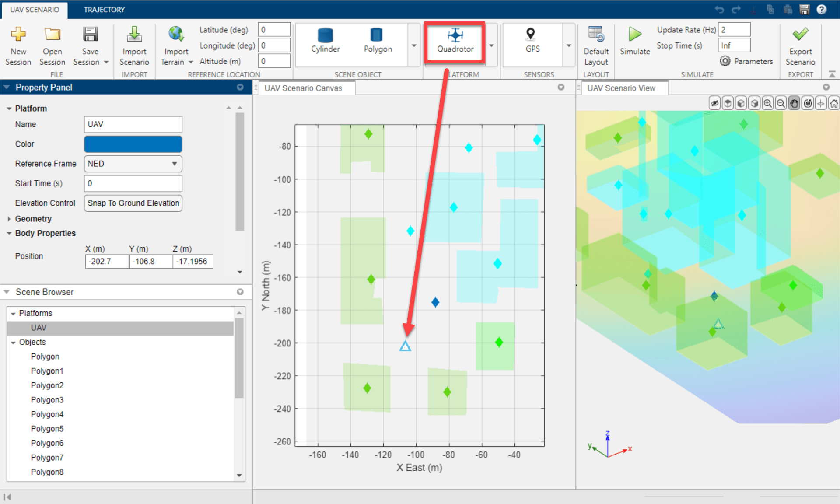Select the UAV Scenario Canvas tab
Image resolution: width=840 pixels, height=504 pixels.
coord(303,88)
